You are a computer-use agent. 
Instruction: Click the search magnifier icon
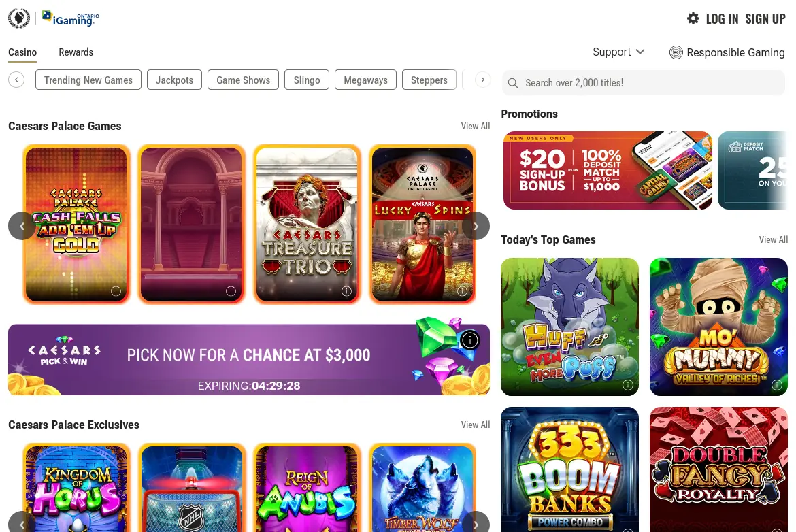click(513, 83)
